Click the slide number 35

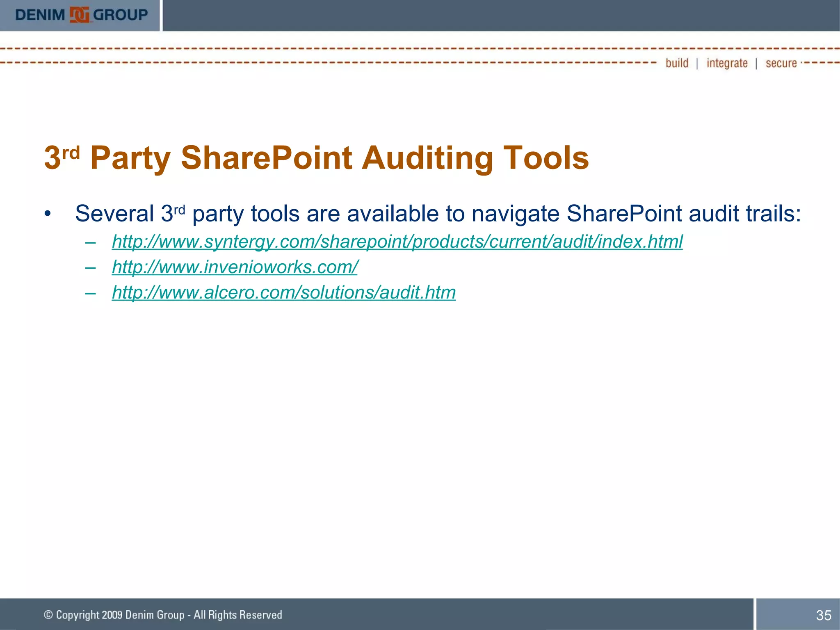coord(824,615)
